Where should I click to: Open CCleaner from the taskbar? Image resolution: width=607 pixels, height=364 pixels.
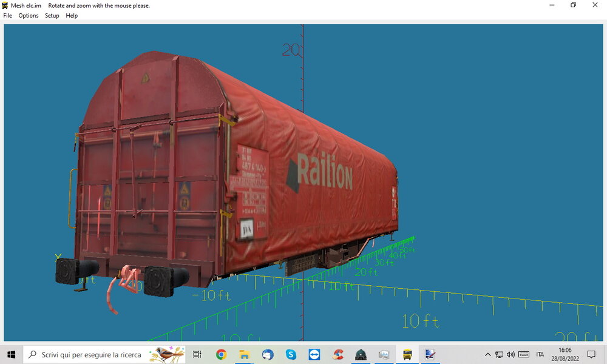(x=337, y=354)
